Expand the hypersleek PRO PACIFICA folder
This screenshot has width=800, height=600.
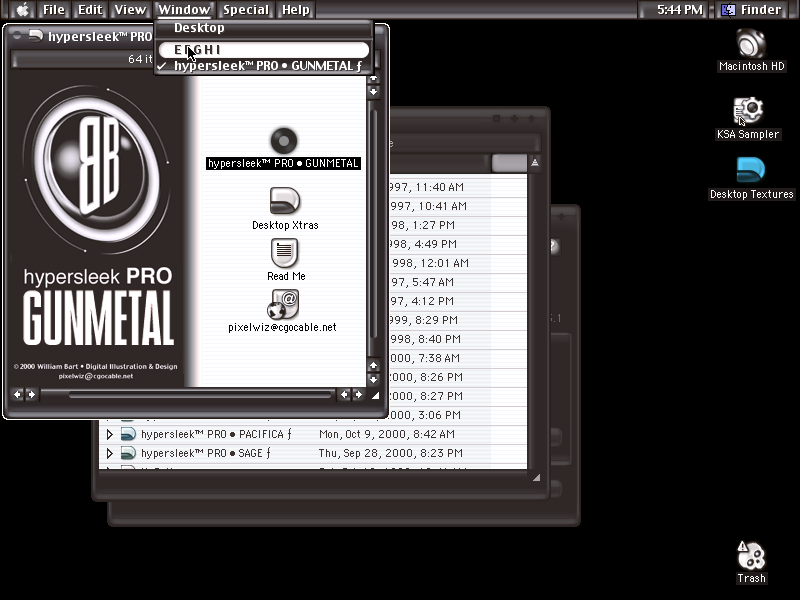(109, 434)
